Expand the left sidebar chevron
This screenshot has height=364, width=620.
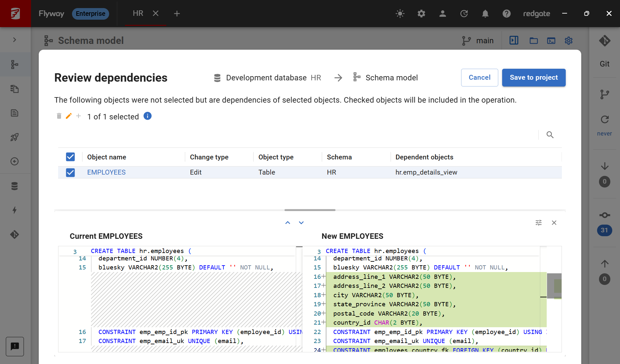(15, 40)
